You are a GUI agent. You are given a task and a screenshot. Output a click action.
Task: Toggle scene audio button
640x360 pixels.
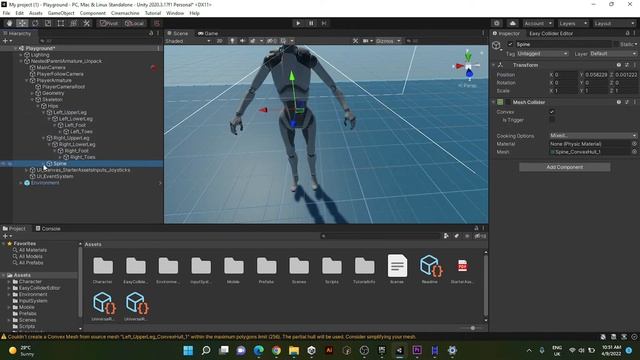[x=242, y=41]
